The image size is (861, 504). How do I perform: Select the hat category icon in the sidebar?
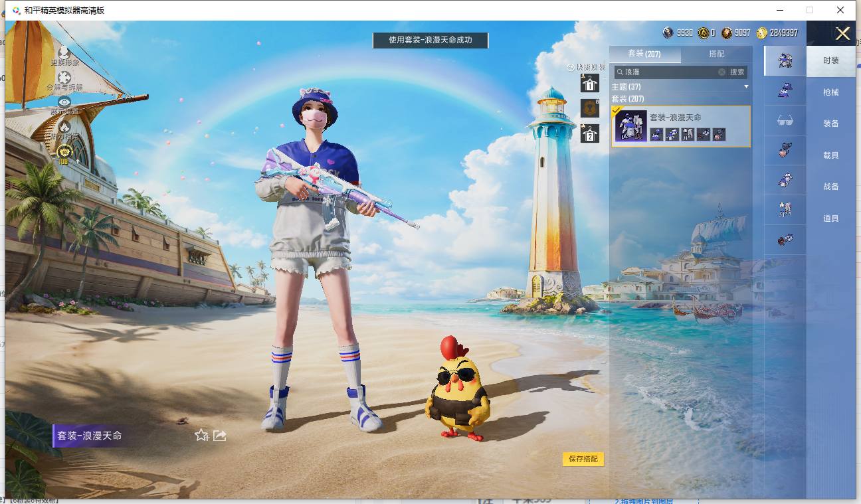(785, 90)
